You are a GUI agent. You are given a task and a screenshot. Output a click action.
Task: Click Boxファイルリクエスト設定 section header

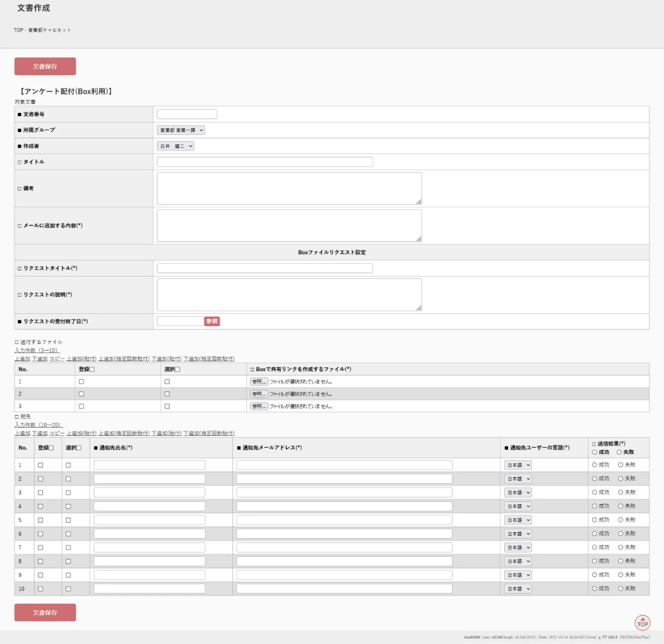332,252
